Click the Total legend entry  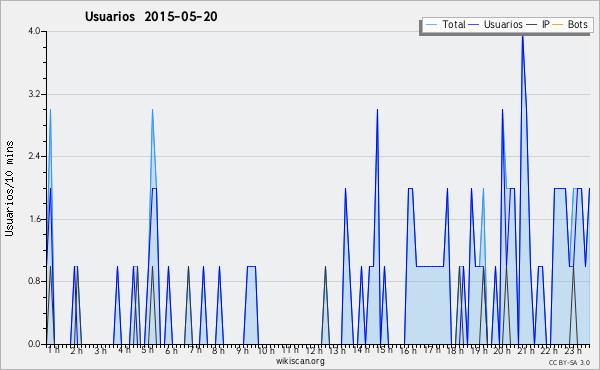click(x=445, y=24)
